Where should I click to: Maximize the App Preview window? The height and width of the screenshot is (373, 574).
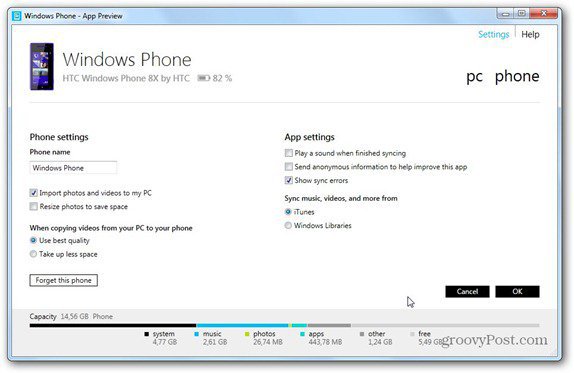coord(522,14)
